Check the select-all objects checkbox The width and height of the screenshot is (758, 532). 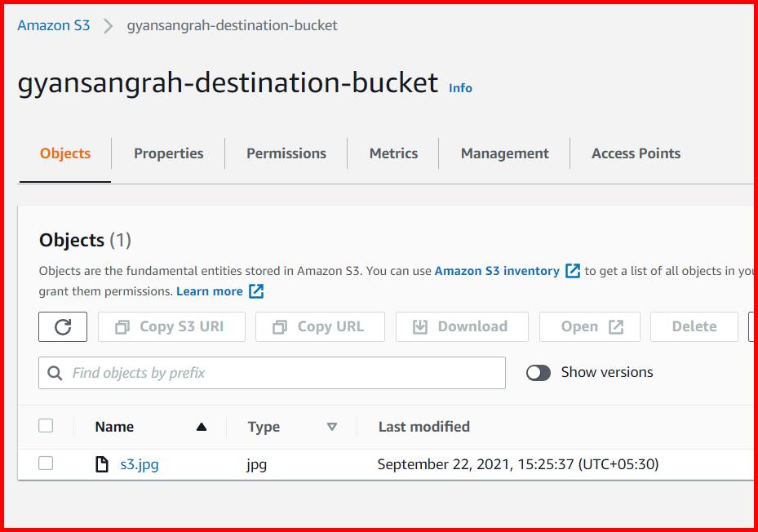(x=46, y=425)
